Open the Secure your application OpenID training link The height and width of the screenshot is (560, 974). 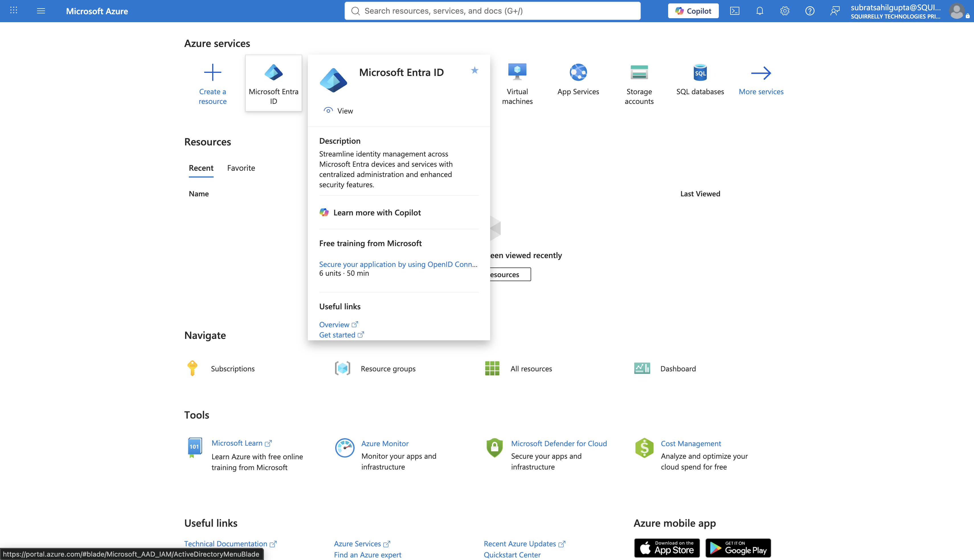(398, 264)
